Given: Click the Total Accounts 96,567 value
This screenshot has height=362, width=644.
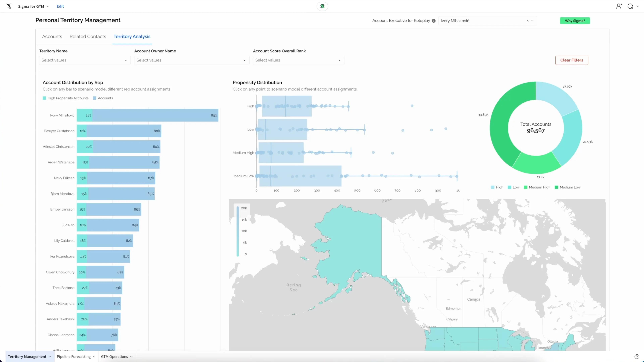Looking at the screenshot, I should pos(536,131).
